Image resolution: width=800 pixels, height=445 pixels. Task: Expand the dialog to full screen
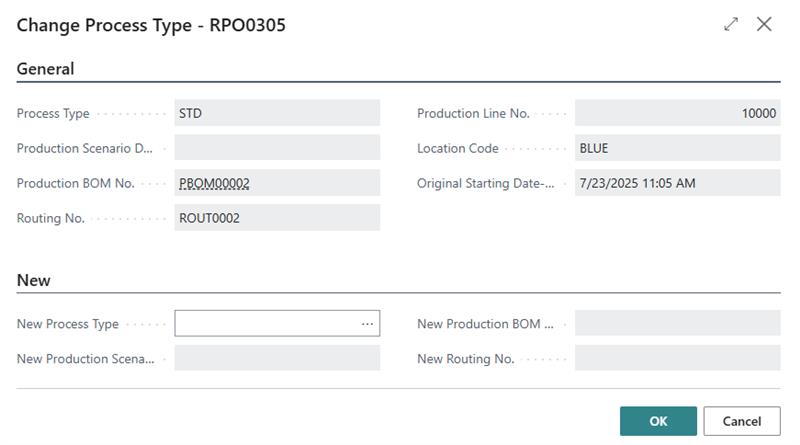point(731,24)
